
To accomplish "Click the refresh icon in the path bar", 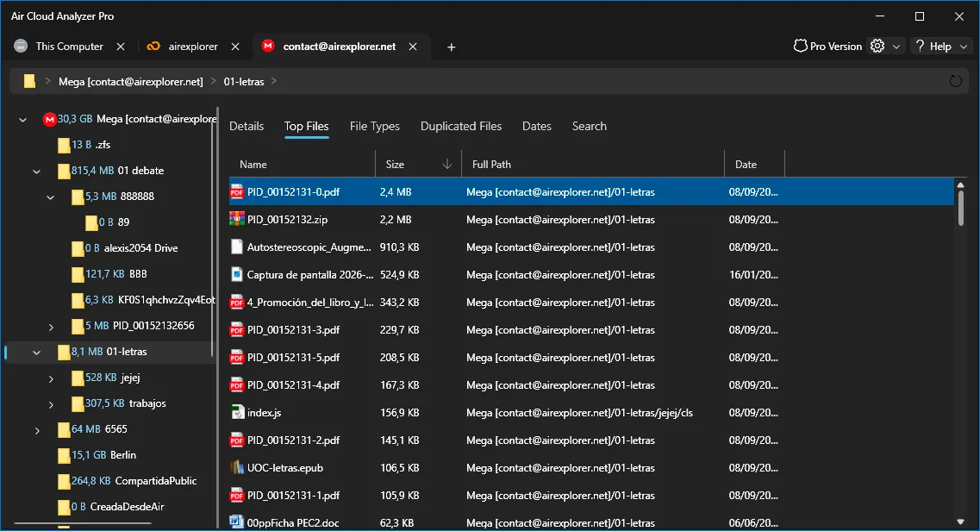I will pyautogui.click(x=955, y=81).
